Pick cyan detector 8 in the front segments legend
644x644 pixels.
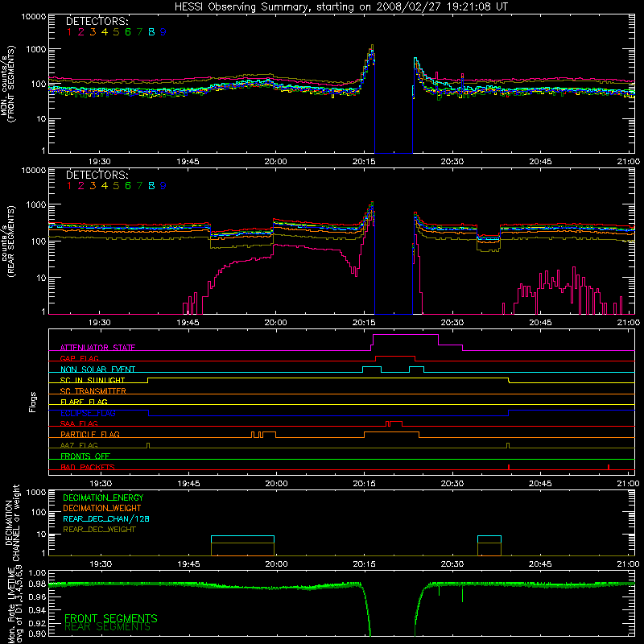point(151,32)
